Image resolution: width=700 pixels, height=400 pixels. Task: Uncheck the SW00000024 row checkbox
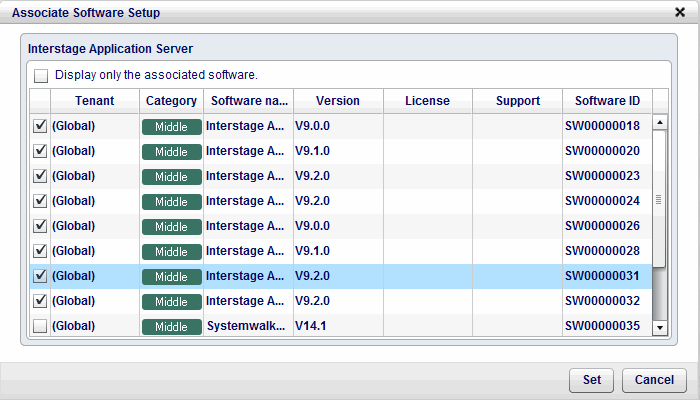click(40, 201)
